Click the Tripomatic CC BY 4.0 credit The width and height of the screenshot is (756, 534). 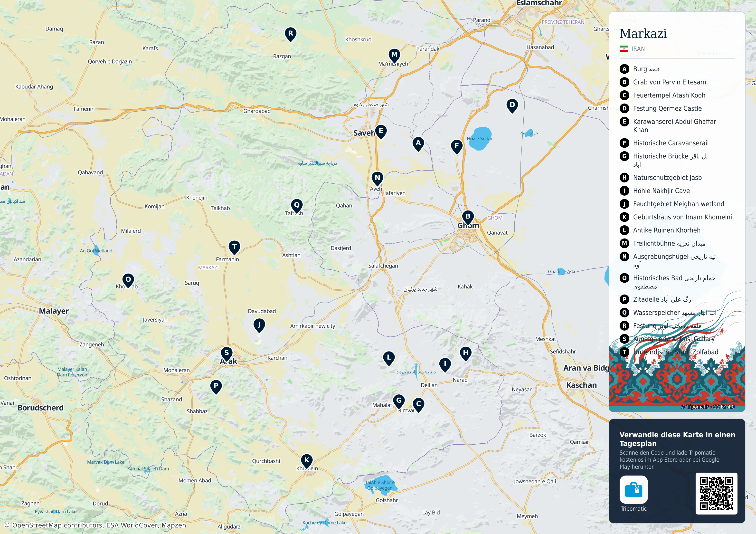[708, 407]
